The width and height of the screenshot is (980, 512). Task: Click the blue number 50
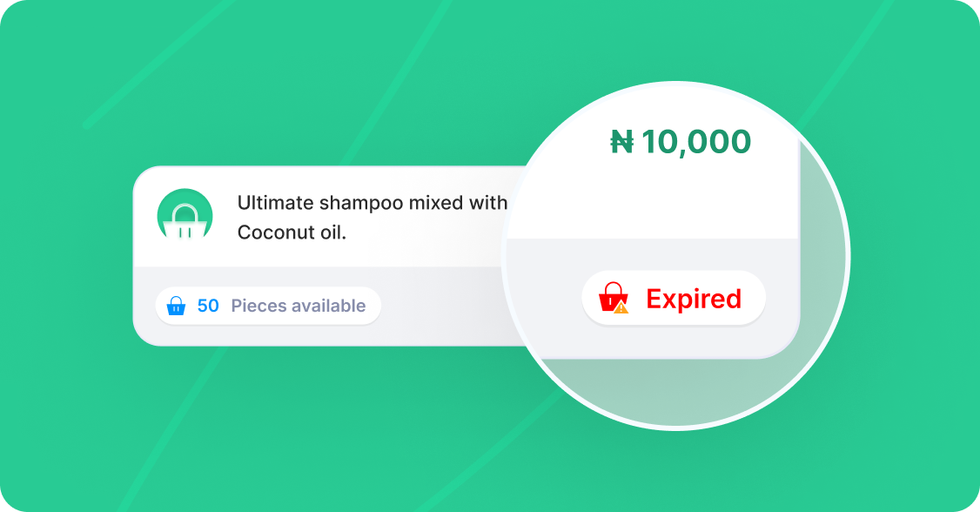[x=208, y=306]
